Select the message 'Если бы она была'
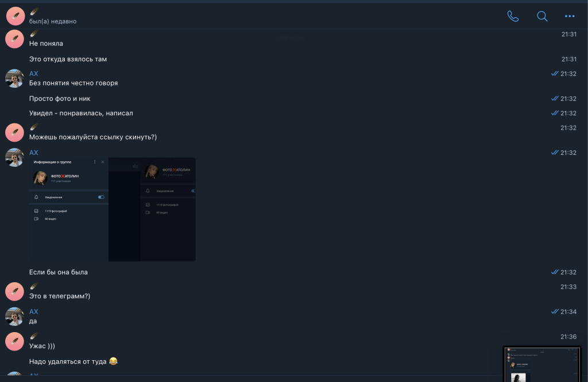This screenshot has height=382, width=588. [59, 272]
